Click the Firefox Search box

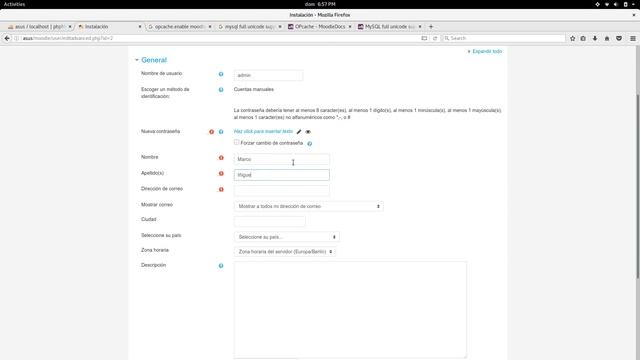(x=504, y=38)
